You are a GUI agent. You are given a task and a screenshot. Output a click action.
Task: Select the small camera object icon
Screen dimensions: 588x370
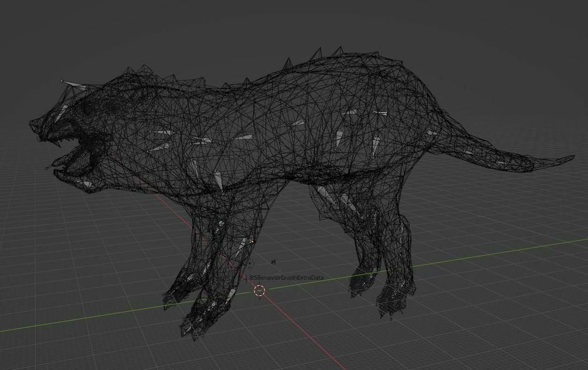[x=274, y=262]
